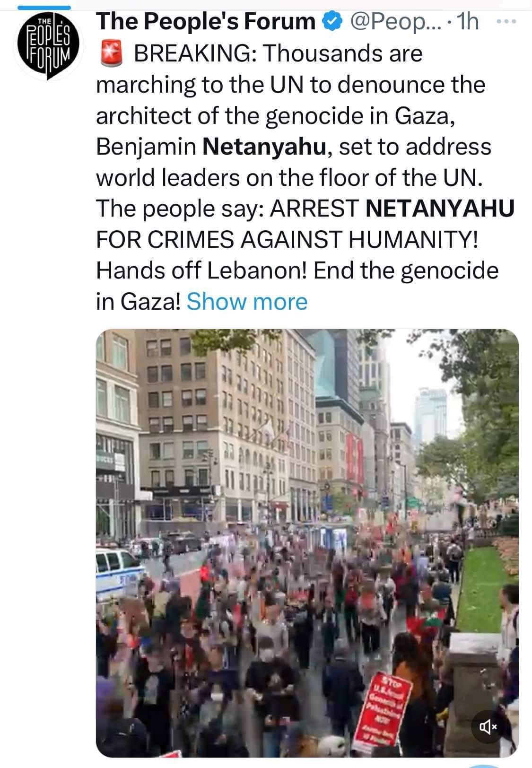This screenshot has width=532, height=768.
Task: Click bold Netanyahu after Benjamin
Action: (x=264, y=147)
